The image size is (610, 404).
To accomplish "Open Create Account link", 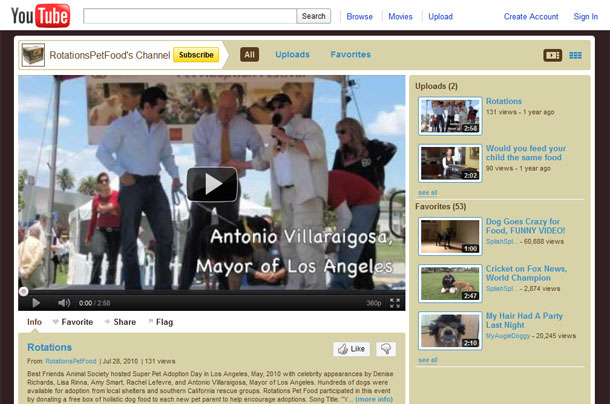I will pos(531,16).
